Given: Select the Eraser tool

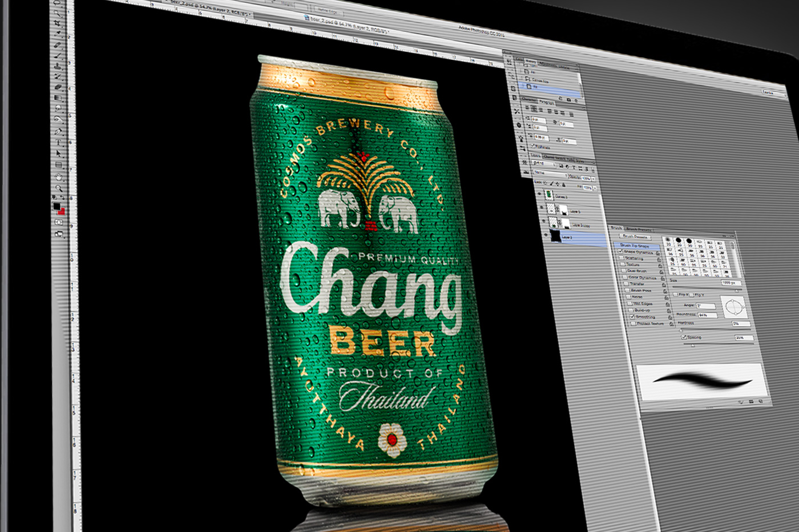Looking at the screenshot, I should coord(58,87).
